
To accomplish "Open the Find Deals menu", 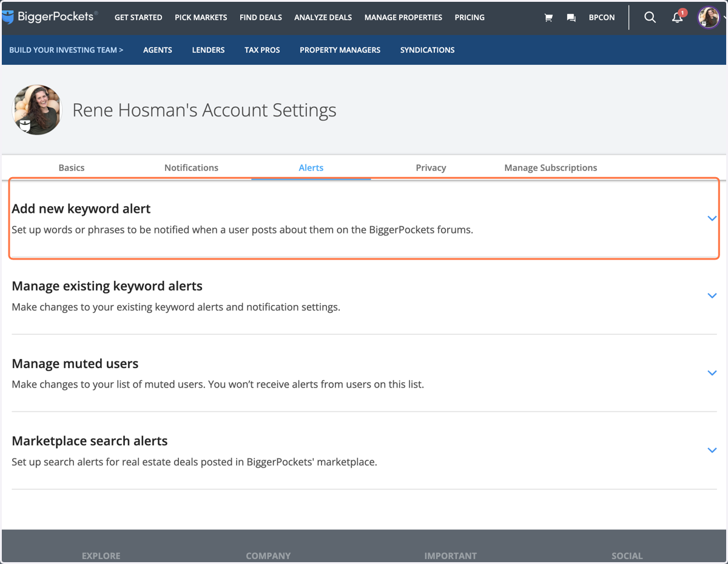I will pyautogui.click(x=261, y=18).
